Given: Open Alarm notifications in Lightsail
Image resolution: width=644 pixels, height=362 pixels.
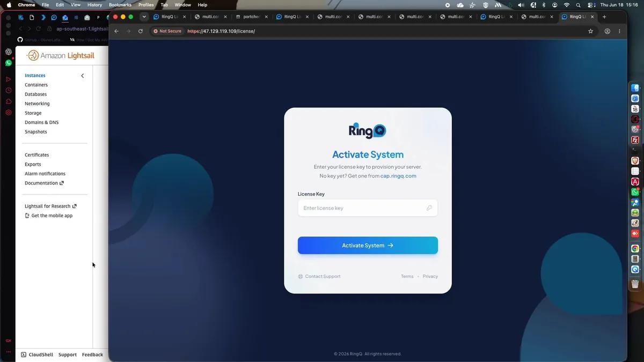Looking at the screenshot, I should point(45,174).
